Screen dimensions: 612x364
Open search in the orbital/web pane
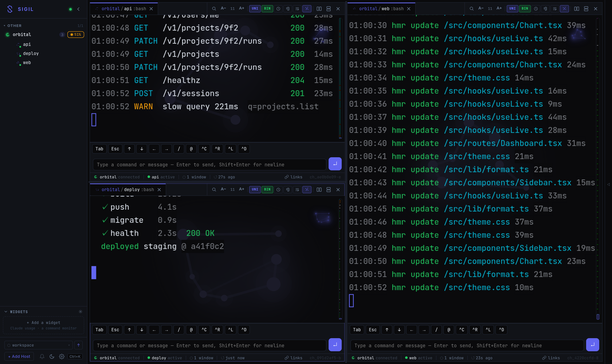pos(471,9)
